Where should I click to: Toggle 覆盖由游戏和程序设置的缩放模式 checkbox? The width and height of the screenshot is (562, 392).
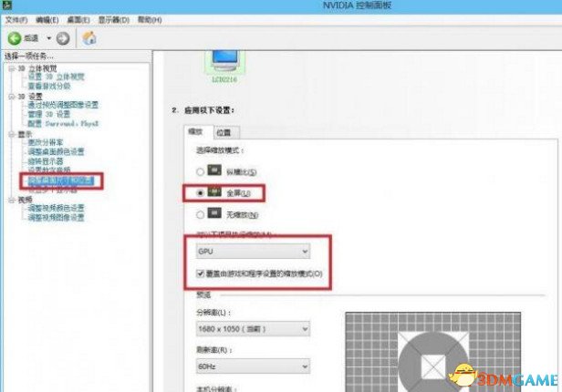tap(200, 273)
